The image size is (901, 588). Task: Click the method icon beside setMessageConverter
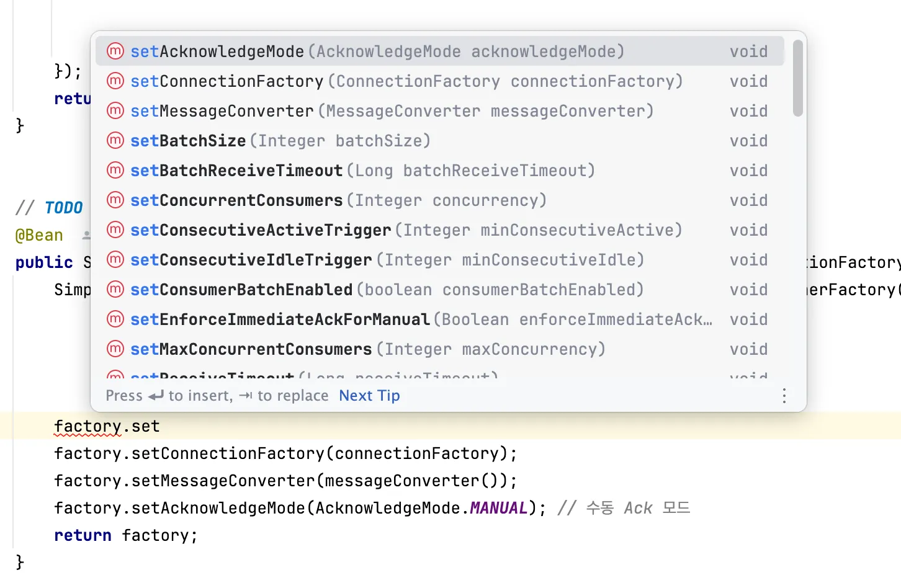(x=115, y=110)
